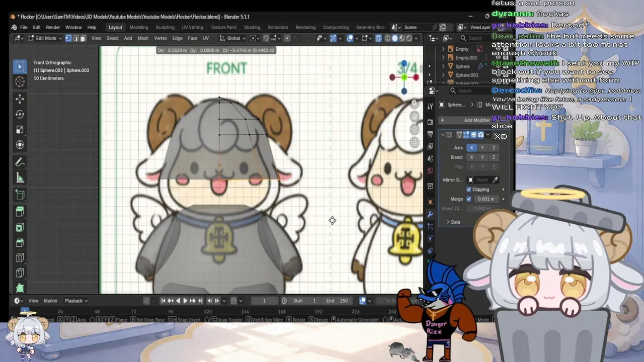Open the View Layer properties tab
This screenshot has width=644, height=362.
coord(430,146)
